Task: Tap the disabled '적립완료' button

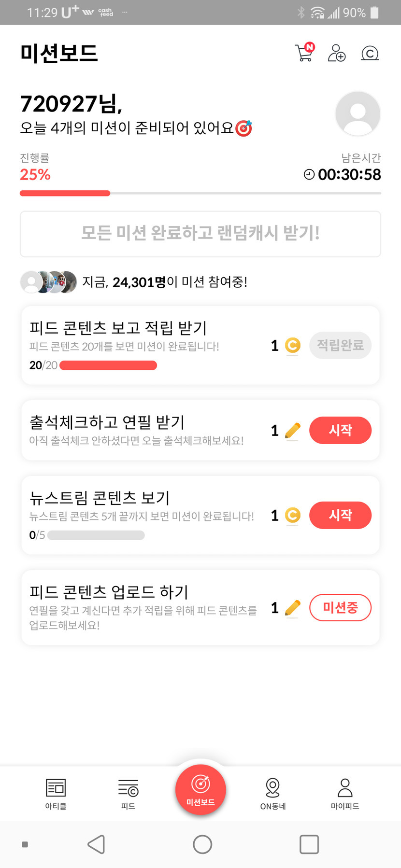Action: click(340, 345)
